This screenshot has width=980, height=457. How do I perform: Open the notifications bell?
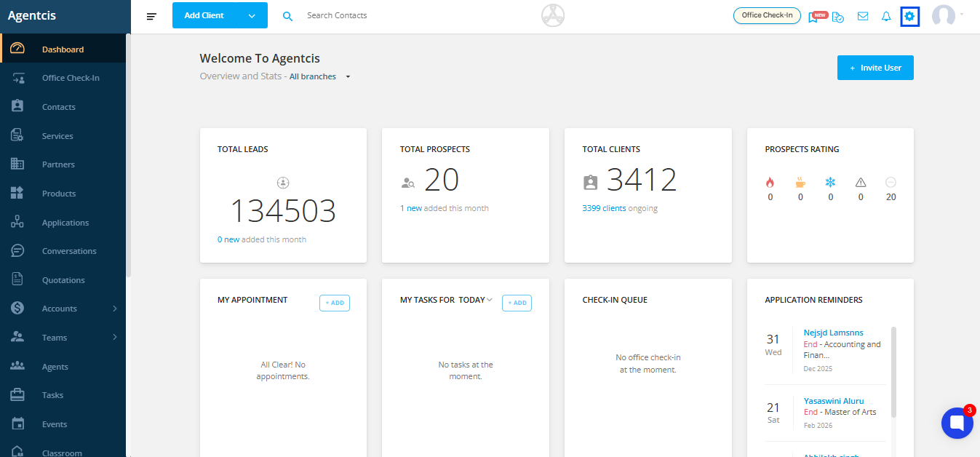coord(886,16)
